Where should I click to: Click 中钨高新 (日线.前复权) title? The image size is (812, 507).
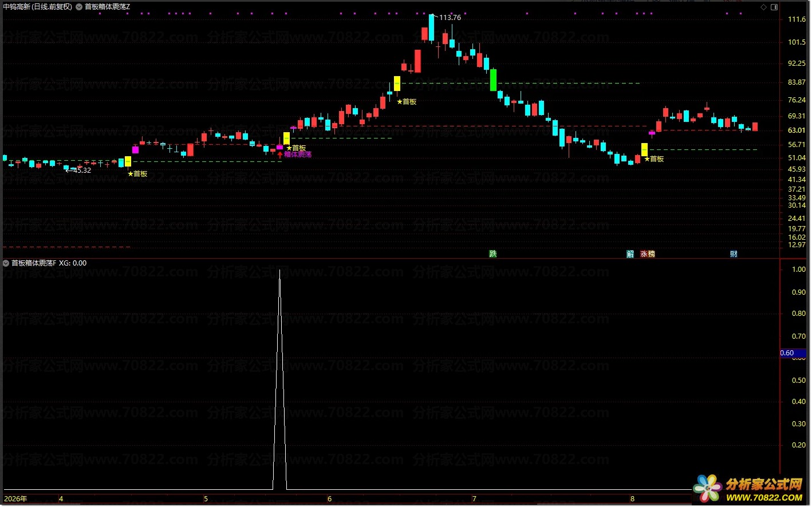pyautogui.click(x=38, y=7)
